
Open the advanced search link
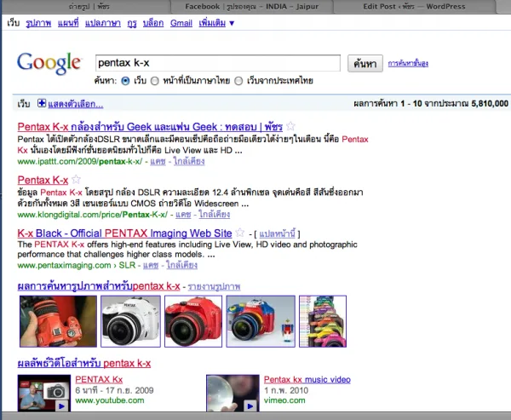tap(408, 63)
